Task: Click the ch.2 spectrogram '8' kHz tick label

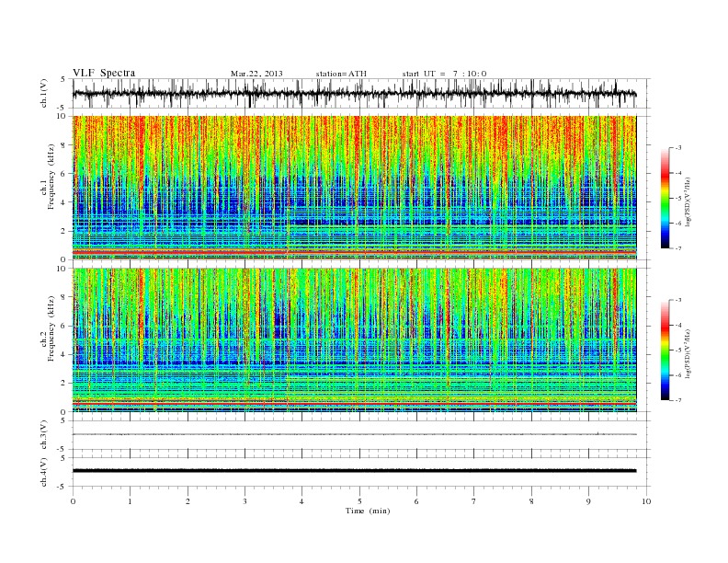Action: pyautogui.click(x=63, y=297)
